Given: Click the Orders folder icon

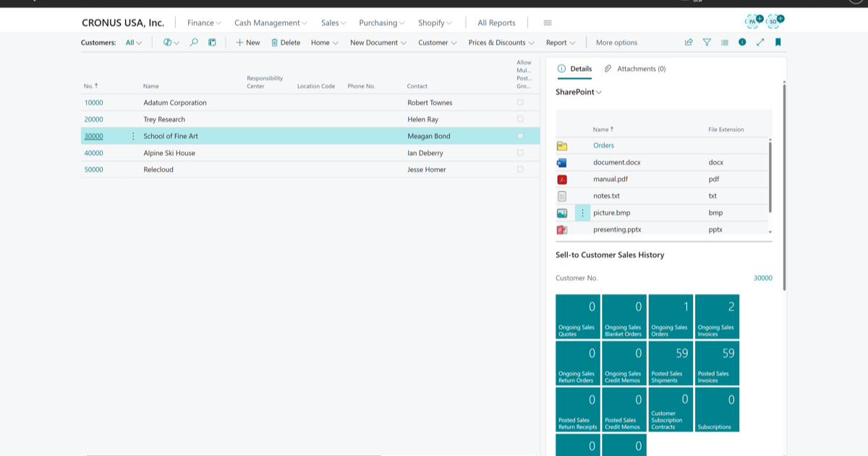Looking at the screenshot, I should pos(562,145).
